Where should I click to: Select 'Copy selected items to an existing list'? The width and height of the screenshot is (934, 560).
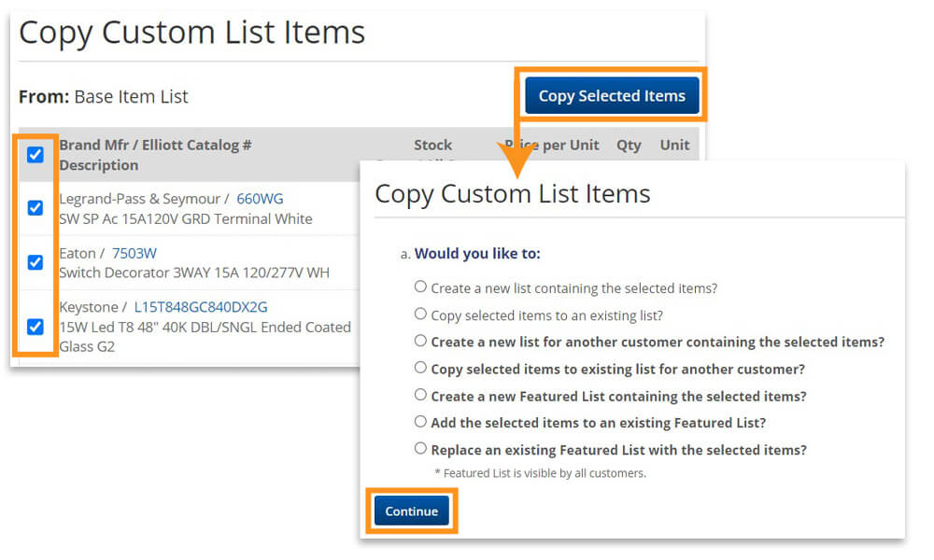tap(420, 314)
